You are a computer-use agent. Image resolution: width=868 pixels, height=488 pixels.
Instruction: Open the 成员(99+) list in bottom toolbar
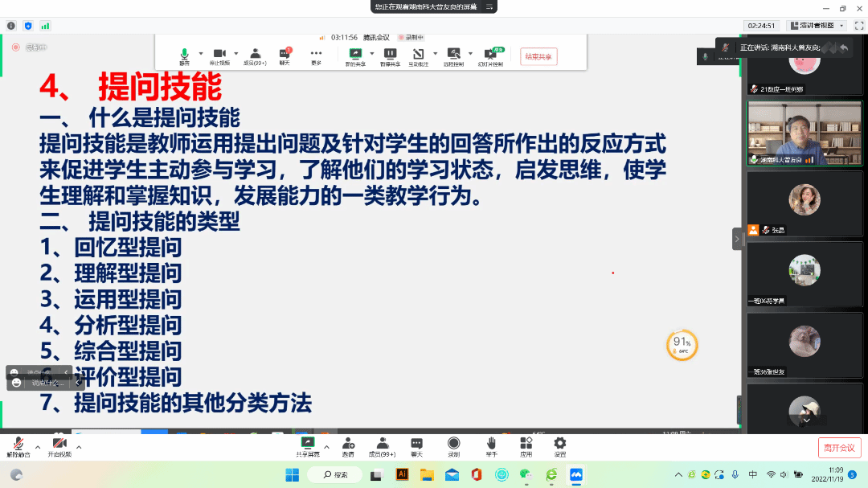(x=382, y=446)
